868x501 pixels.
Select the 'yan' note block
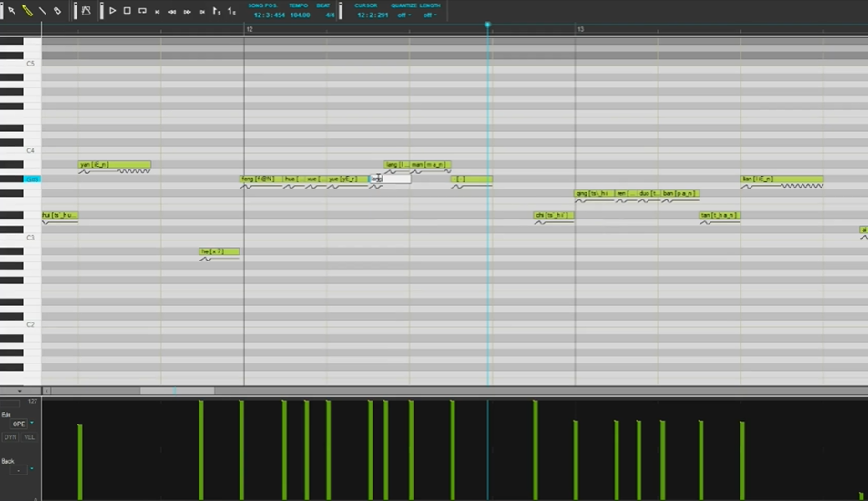pos(114,165)
